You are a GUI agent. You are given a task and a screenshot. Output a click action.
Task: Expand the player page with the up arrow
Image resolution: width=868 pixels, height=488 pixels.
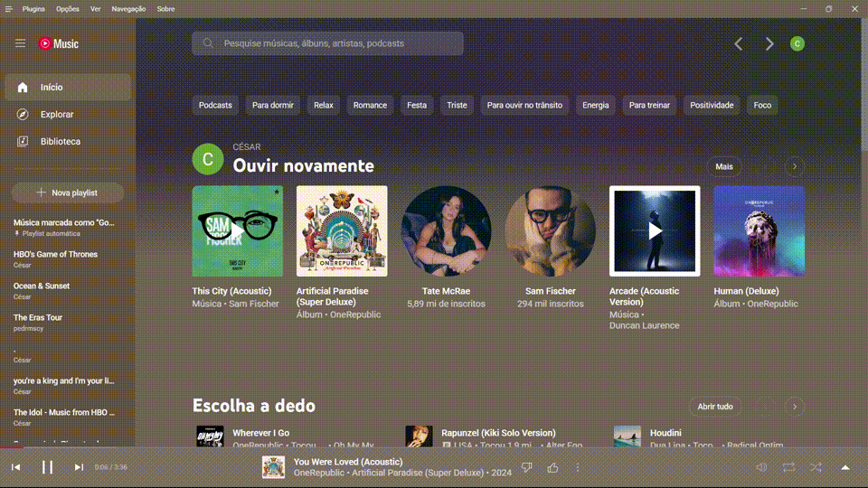click(x=845, y=467)
